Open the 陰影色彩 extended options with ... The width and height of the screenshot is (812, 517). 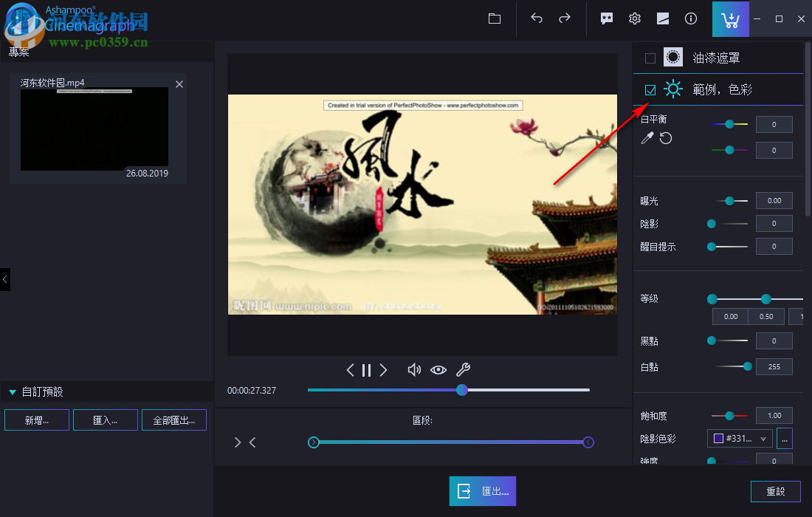[784, 438]
